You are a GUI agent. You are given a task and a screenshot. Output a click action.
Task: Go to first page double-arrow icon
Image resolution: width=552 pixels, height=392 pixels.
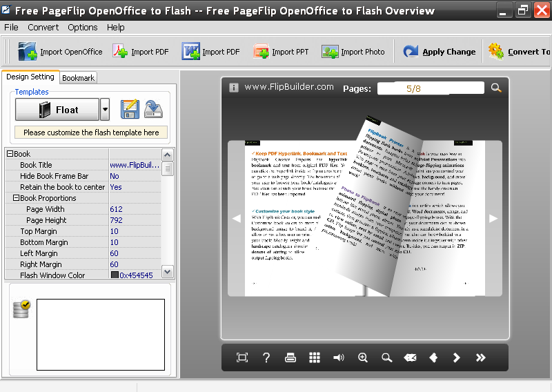(x=410, y=357)
